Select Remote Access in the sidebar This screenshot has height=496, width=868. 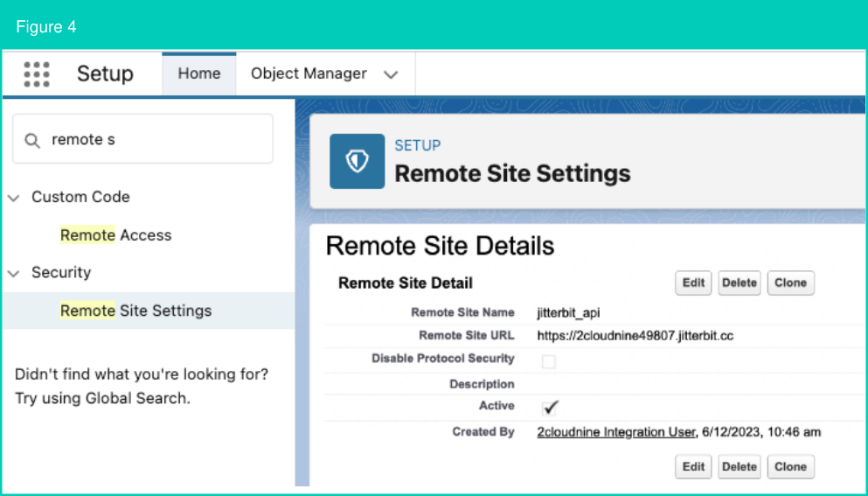pyautogui.click(x=115, y=235)
